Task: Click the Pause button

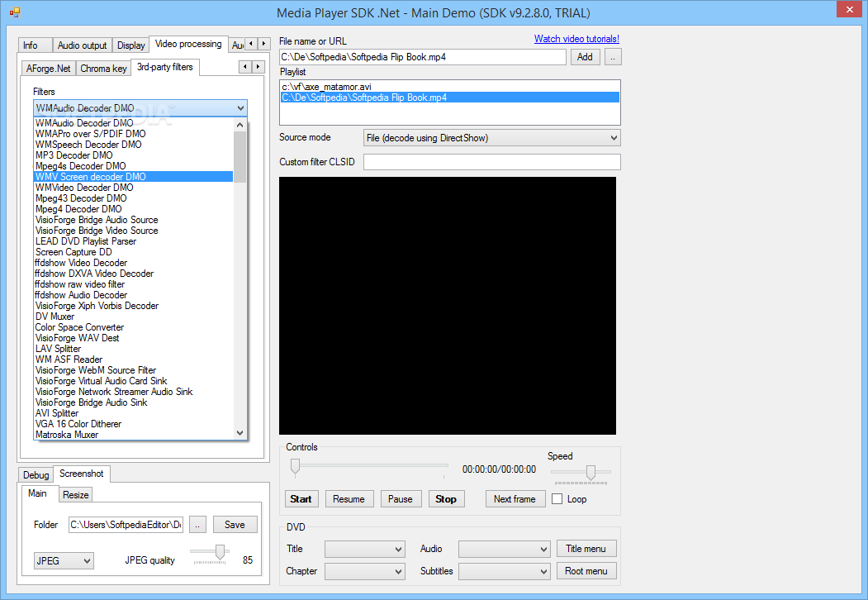Action: 401,498
